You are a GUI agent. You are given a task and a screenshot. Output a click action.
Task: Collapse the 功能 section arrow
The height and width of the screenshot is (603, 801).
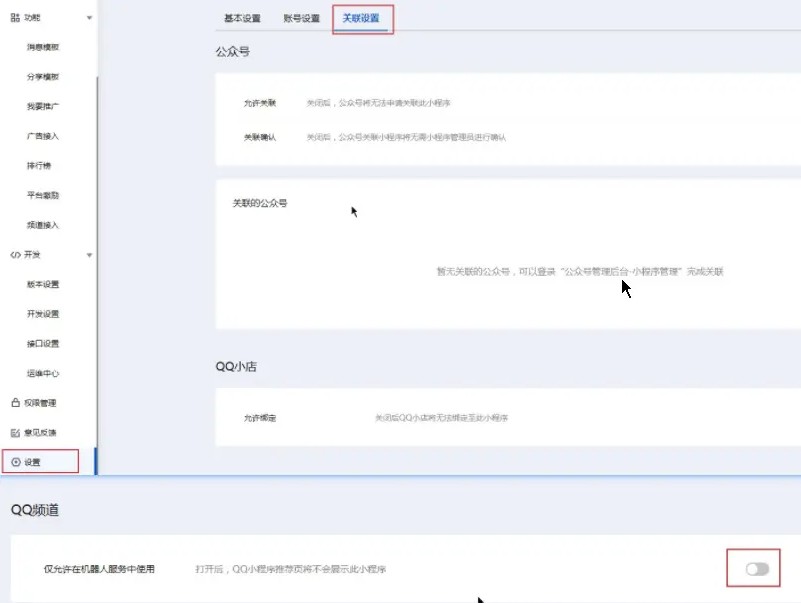pyautogui.click(x=90, y=18)
